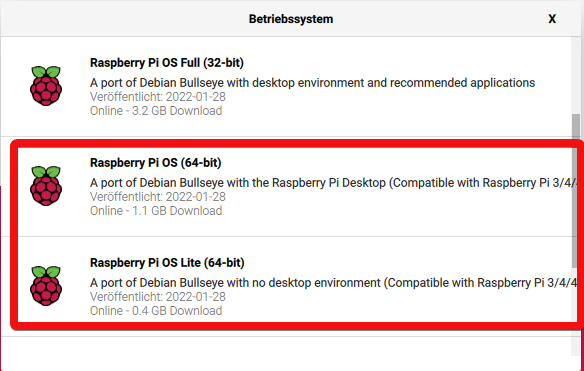The width and height of the screenshot is (584, 371).
Task: Click the scrollbar track above the thumb
Action: click(576, 75)
